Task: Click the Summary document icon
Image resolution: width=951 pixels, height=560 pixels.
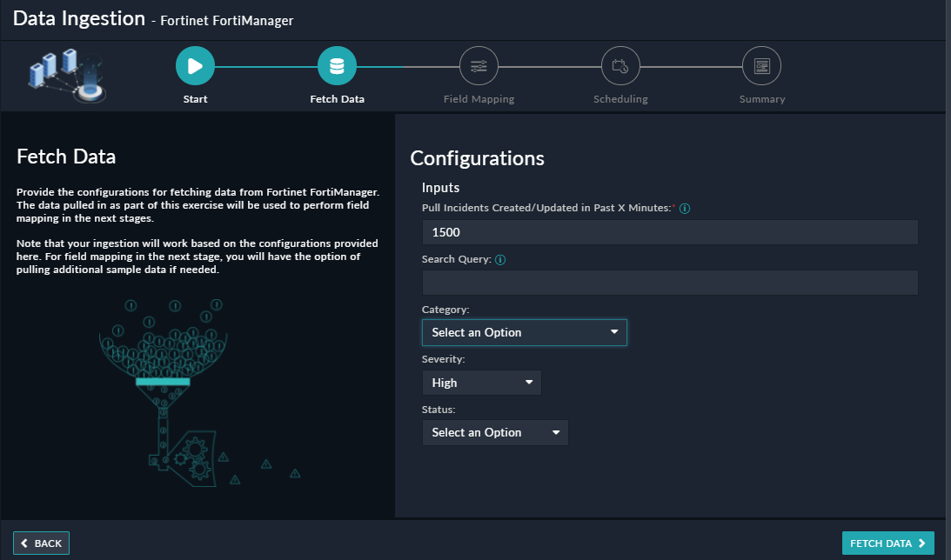Action: [x=762, y=65]
